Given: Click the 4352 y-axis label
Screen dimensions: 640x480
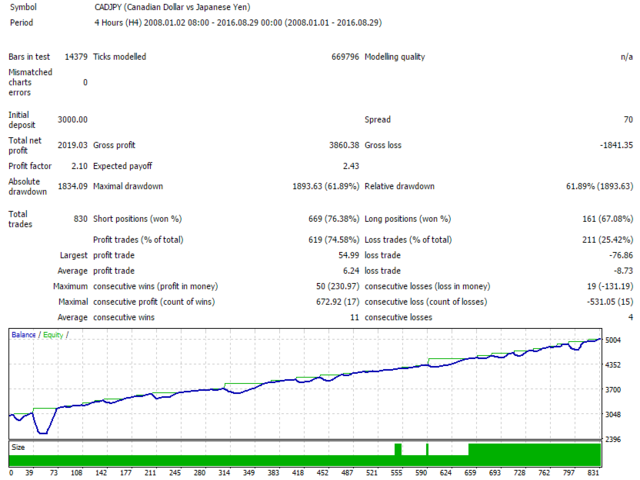Looking at the screenshot, I should tap(613, 365).
